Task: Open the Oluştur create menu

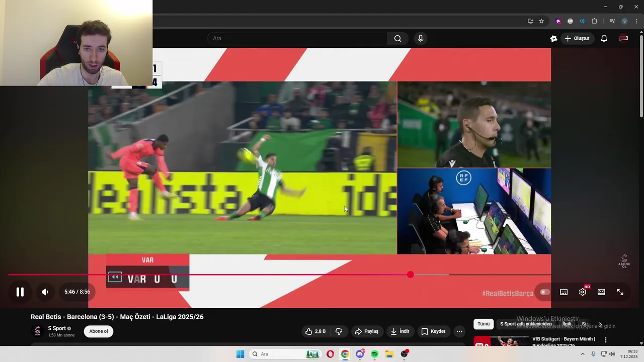Action: click(577, 39)
